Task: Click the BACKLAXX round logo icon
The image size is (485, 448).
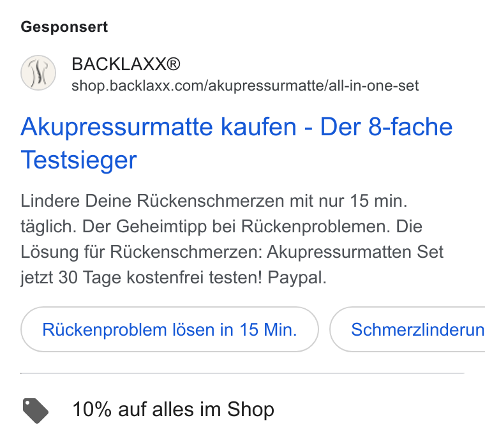Action: tap(38, 73)
